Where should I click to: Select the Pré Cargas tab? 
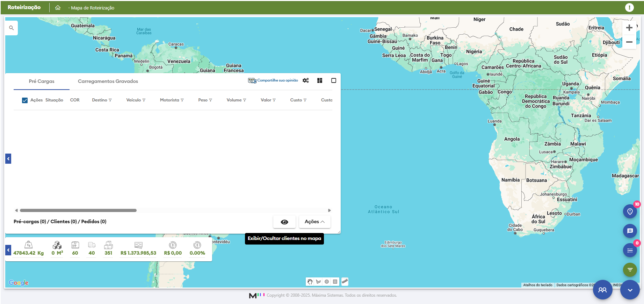42,81
